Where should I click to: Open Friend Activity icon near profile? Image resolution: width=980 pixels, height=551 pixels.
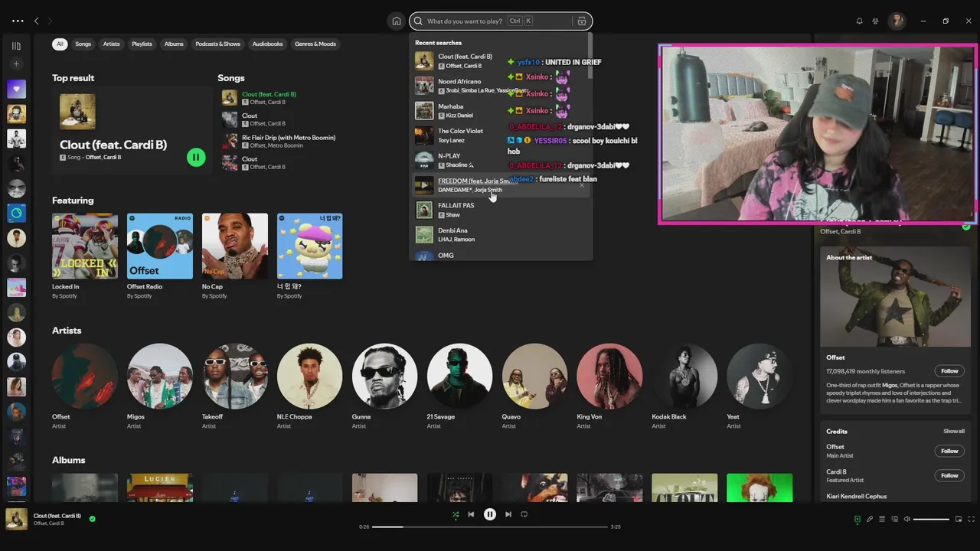875,21
